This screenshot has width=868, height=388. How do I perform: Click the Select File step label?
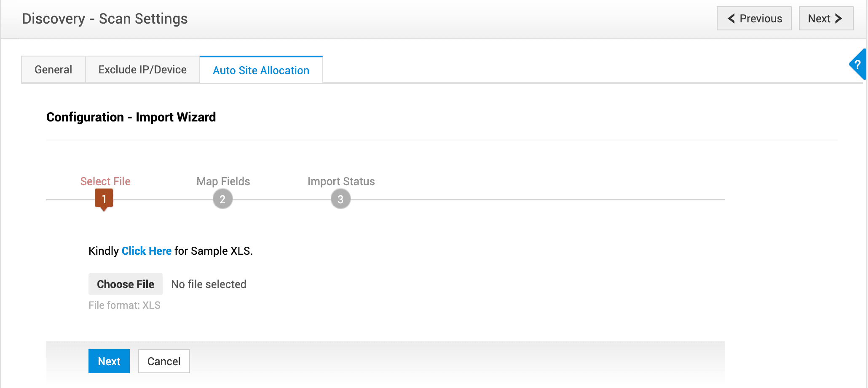coord(105,181)
